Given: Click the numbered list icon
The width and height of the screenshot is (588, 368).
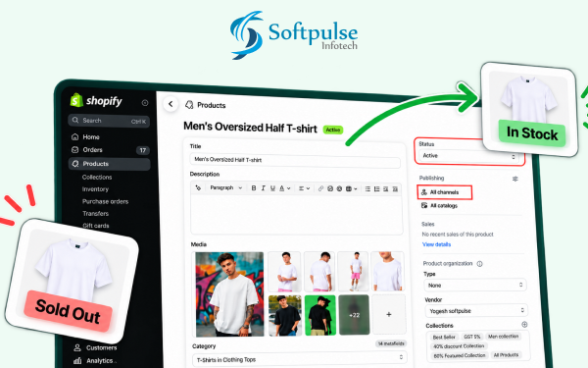Looking at the screenshot, I should coord(377,188).
